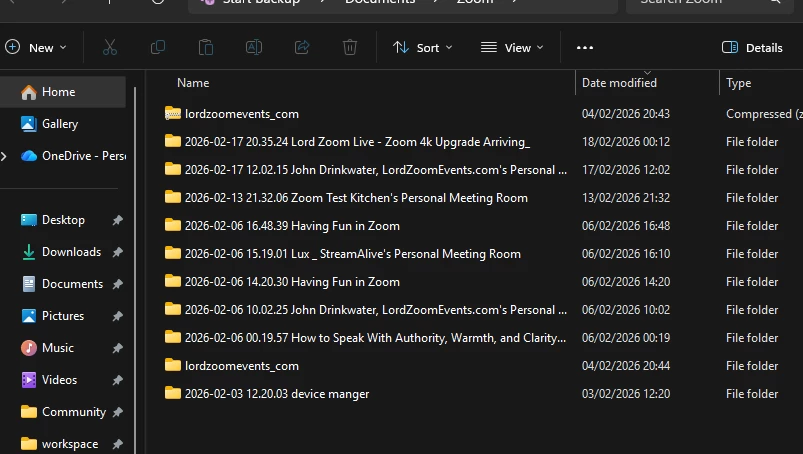
Task: Click the Cut scissors icon
Action: tap(110, 48)
